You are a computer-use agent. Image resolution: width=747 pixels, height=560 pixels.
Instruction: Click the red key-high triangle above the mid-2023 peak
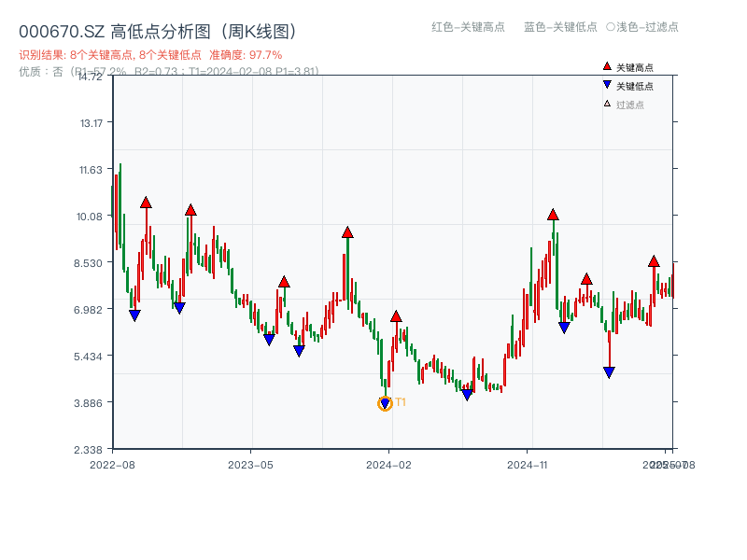tap(284, 280)
